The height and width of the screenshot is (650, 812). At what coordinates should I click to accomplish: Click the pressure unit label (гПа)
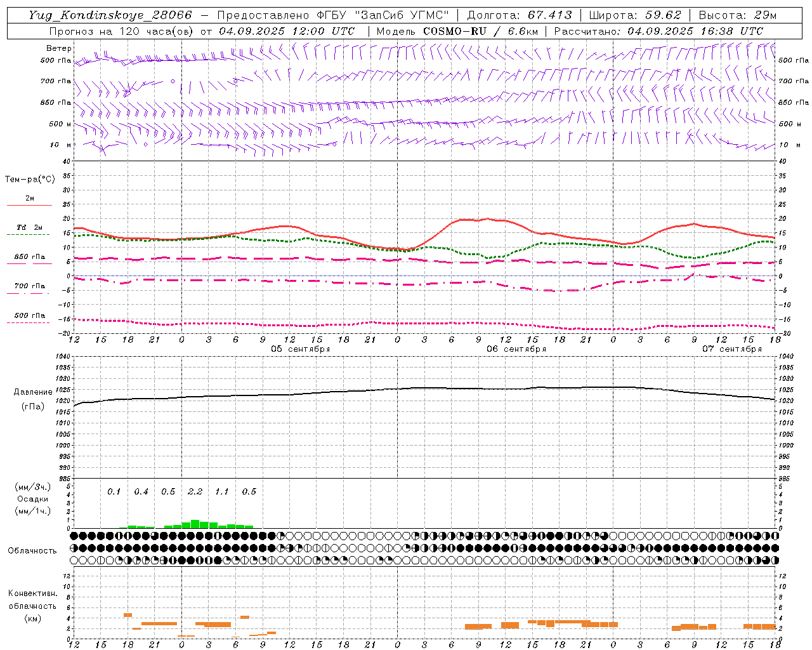(x=33, y=407)
